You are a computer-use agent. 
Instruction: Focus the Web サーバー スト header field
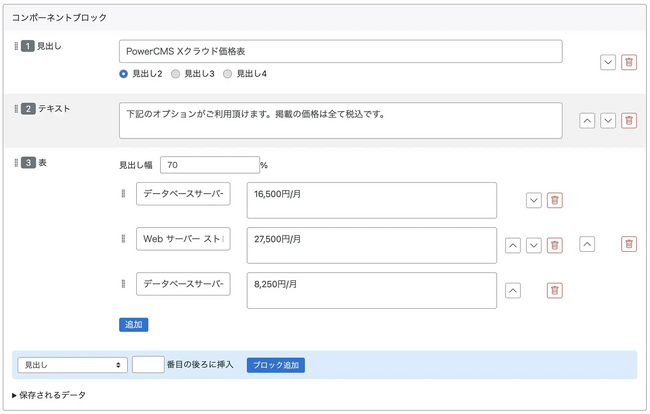[183, 239]
